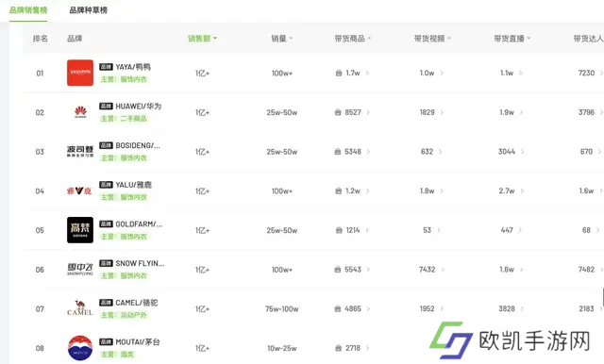Click product bag icon beside 5348
604x364 pixels.
tap(338, 152)
